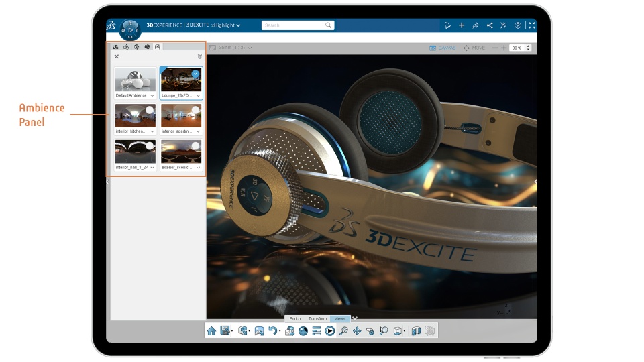Click the blue sphere render icon
This screenshot has height=362, width=644.
(303, 330)
